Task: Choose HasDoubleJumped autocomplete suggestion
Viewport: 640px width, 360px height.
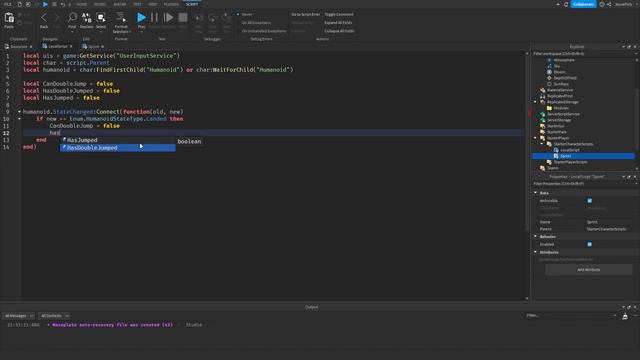Action: point(118,148)
